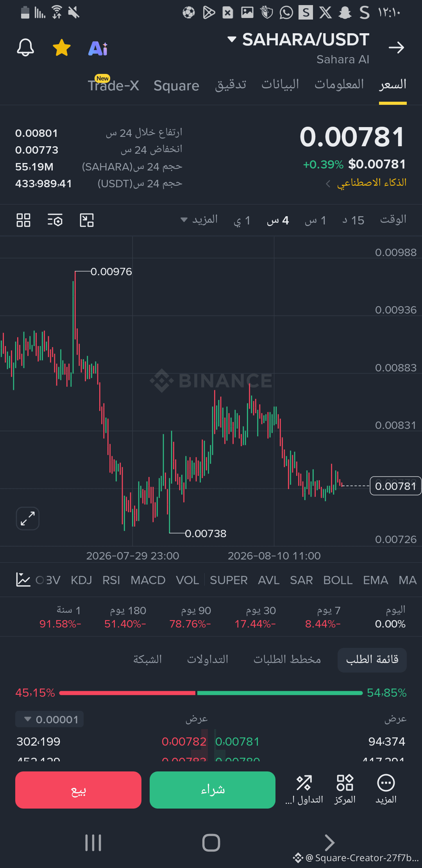The image size is (422, 868).
Task: Select the 15 د timeframe
Action: point(353,221)
